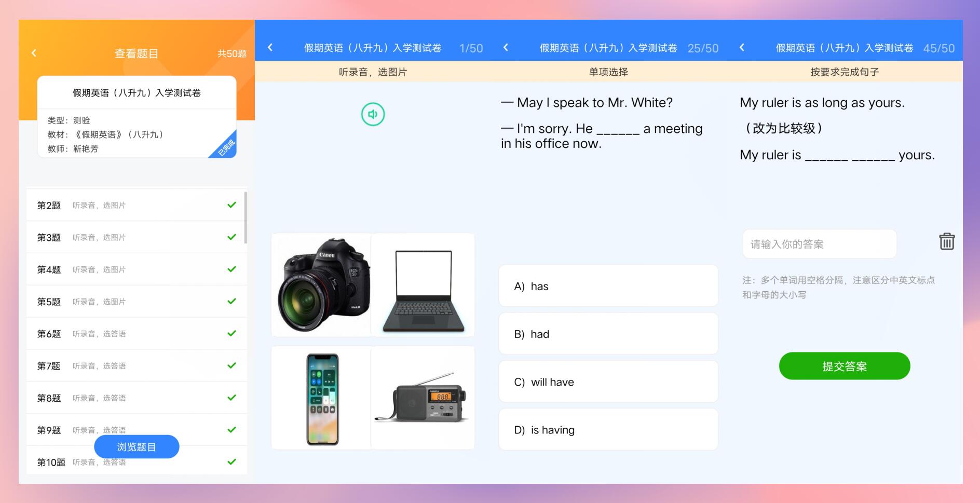Image resolution: width=980 pixels, height=503 pixels.
Task: Click the question list scrollbar
Action: [245, 217]
